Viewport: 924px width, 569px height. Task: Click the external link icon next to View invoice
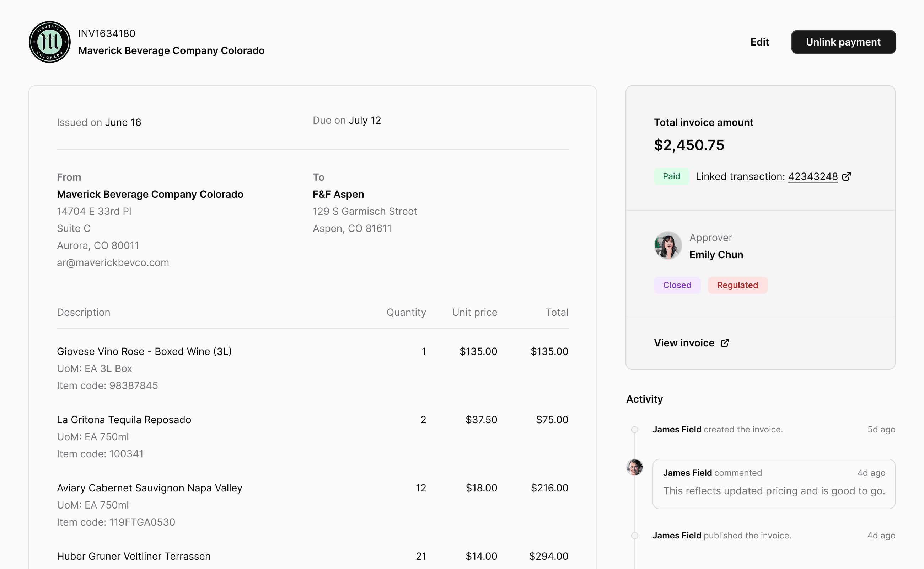coord(725,343)
